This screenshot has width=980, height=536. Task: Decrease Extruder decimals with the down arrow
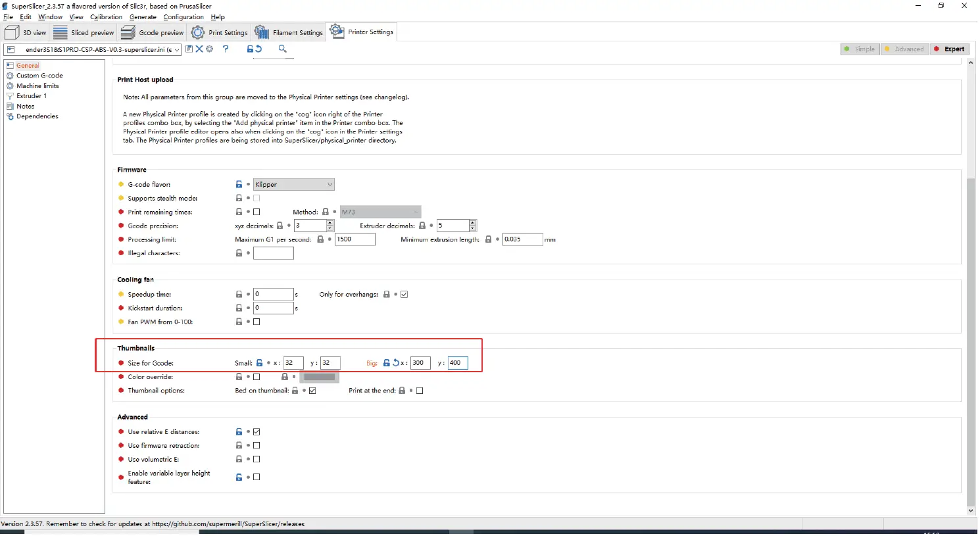473,229
